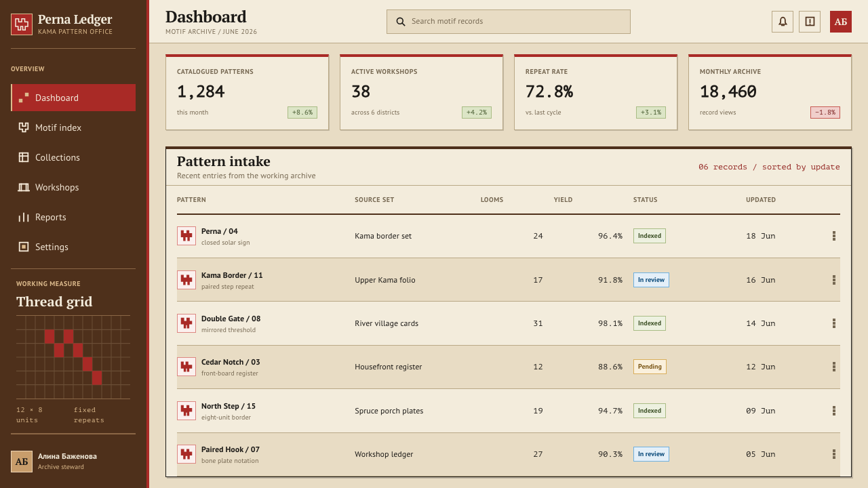Click the -1.8% change badge

coord(825,113)
